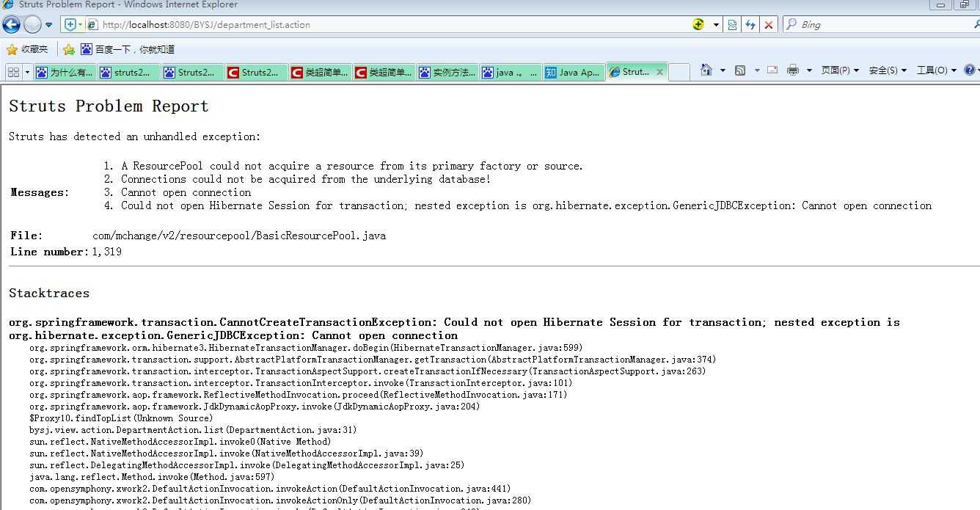980x510 pixels.
Task: Open the 工具(O) menu
Action: click(x=937, y=70)
